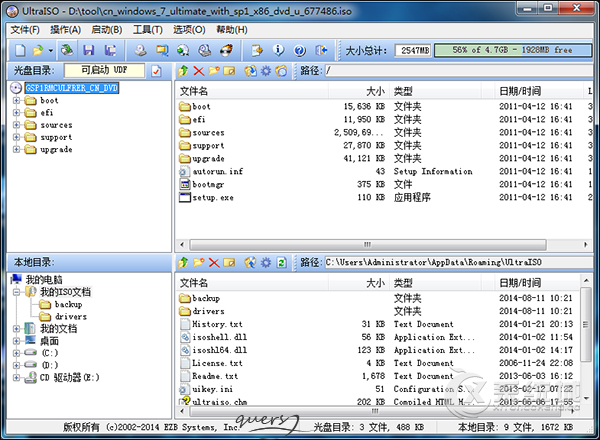Sort local files by the 文件名 column header
The height and width of the screenshot is (440, 600).
252,283
